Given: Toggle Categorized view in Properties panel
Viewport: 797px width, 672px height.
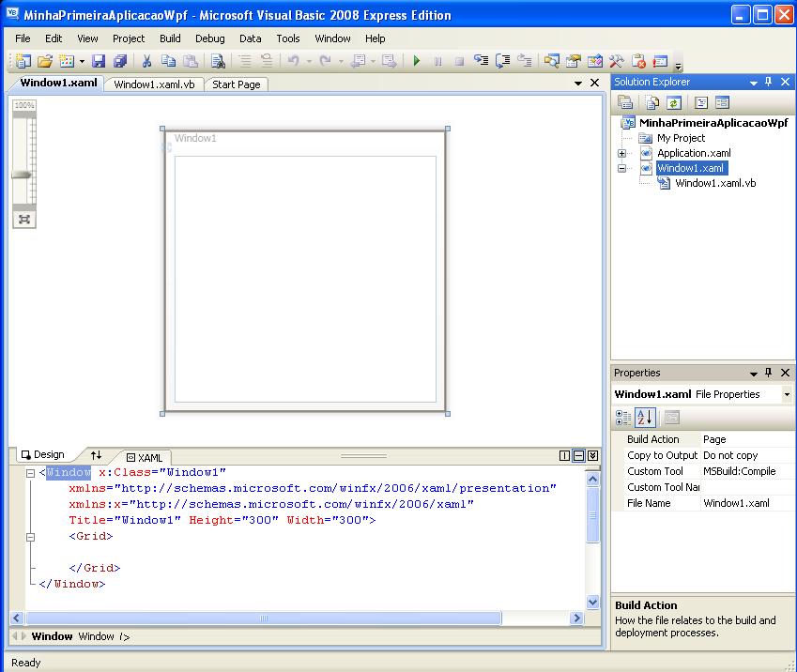Looking at the screenshot, I should 623,418.
